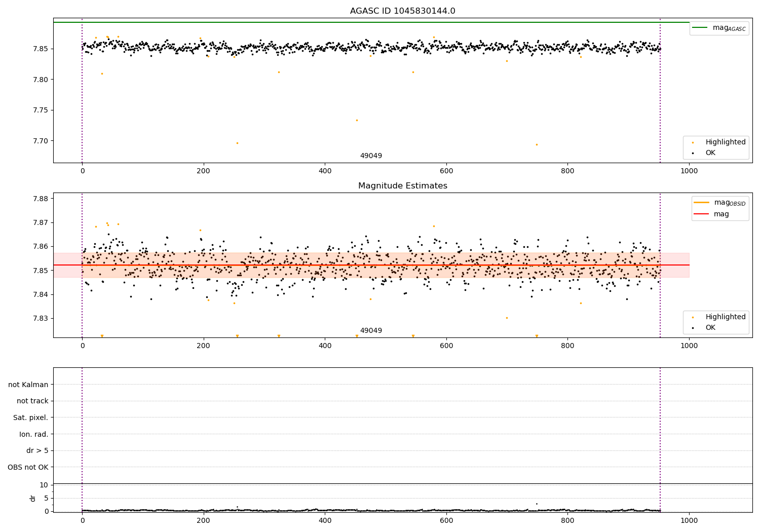Click the 'Ion. rad.' axis label
The width and height of the screenshot is (760, 532).
(x=33, y=434)
